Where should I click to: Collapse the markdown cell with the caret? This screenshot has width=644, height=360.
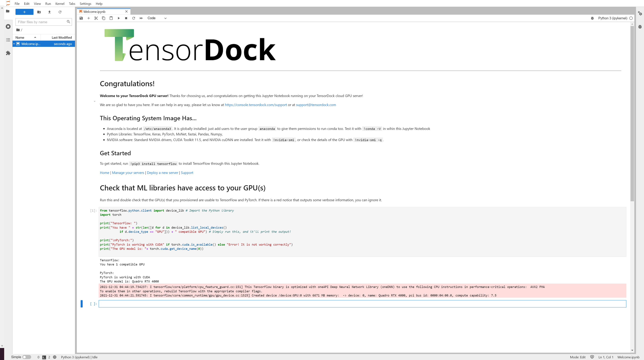[94, 102]
